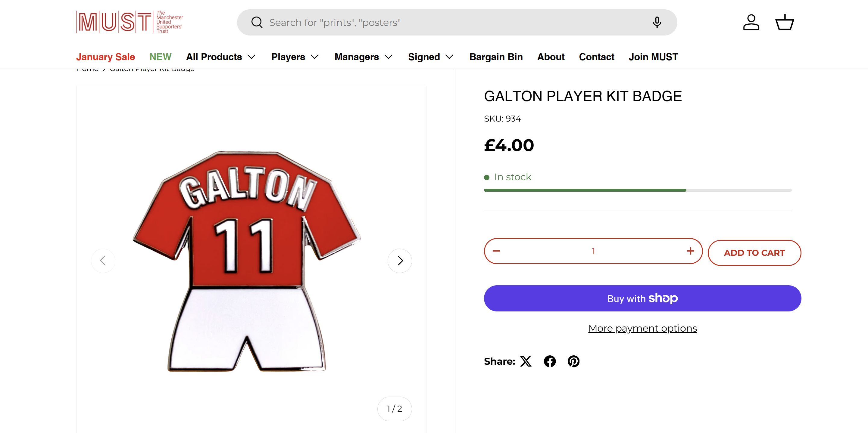Viewport: 868px width, 433px height.
Task: Decrease quantity with minus button
Action: click(496, 251)
